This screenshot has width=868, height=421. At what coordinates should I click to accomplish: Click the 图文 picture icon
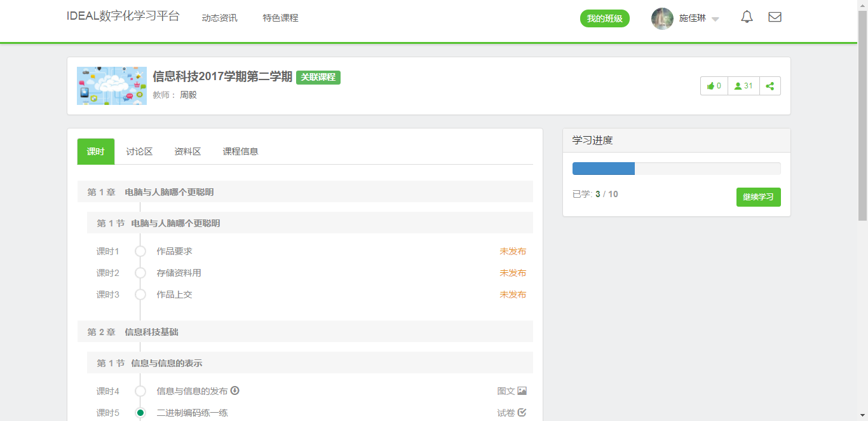pyautogui.click(x=522, y=391)
